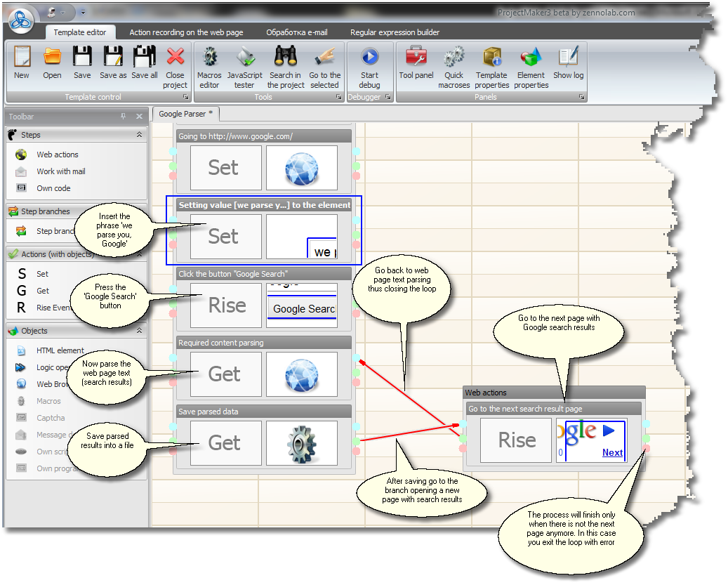Collapse the Objects section chevron
This screenshot has width=728, height=585.
[x=139, y=331]
